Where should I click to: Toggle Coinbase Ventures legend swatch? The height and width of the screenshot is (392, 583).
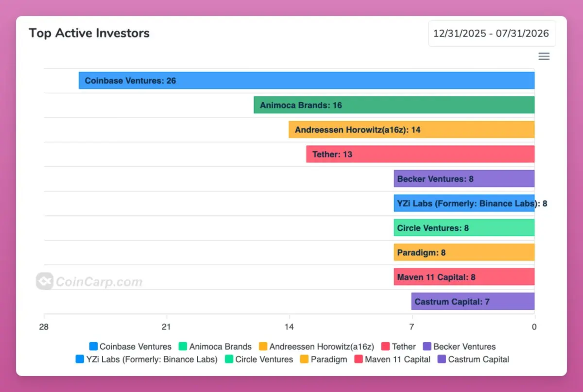(94, 346)
